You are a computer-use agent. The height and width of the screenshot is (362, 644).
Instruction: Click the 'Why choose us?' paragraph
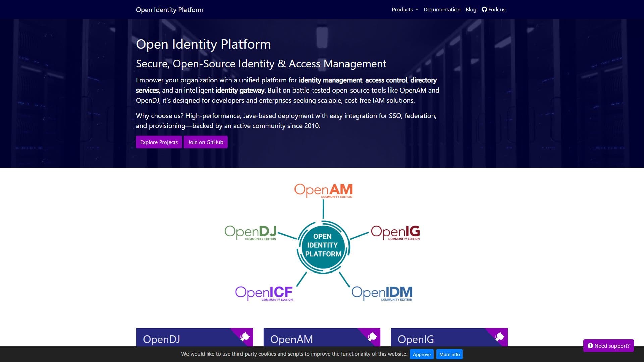(x=286, y=121)
